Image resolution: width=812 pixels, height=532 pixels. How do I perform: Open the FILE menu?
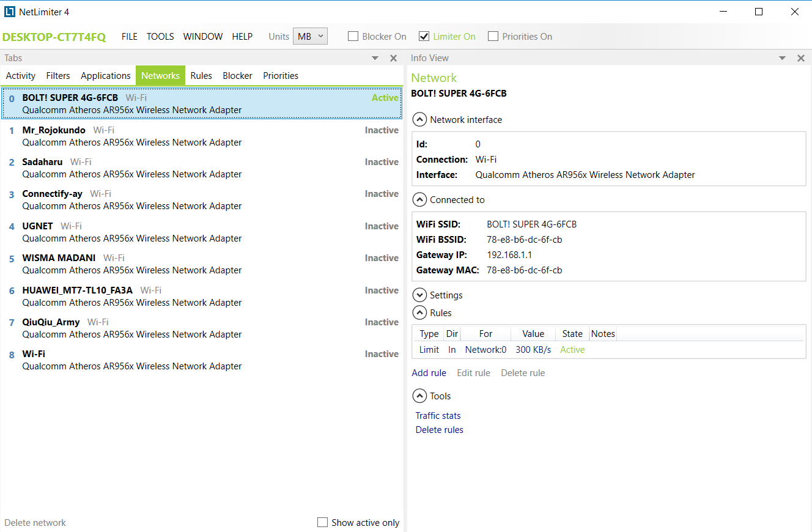[130, 37]
